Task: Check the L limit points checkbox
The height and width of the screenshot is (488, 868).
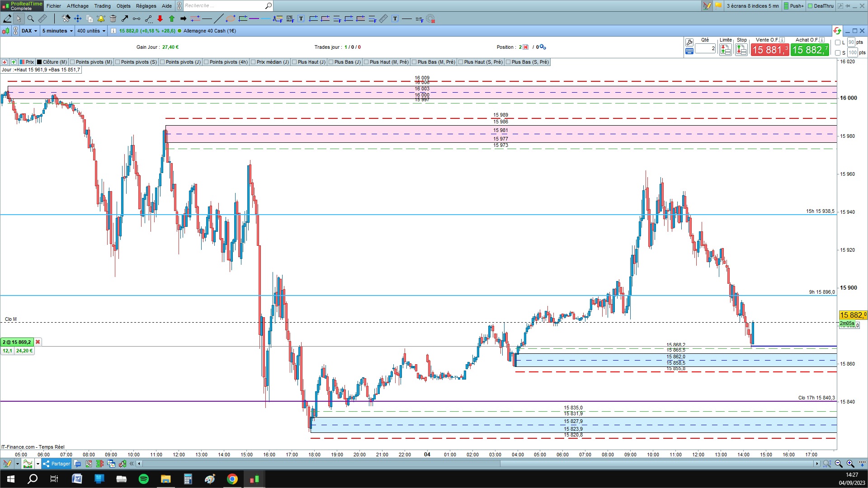Action: click(838, 42)
